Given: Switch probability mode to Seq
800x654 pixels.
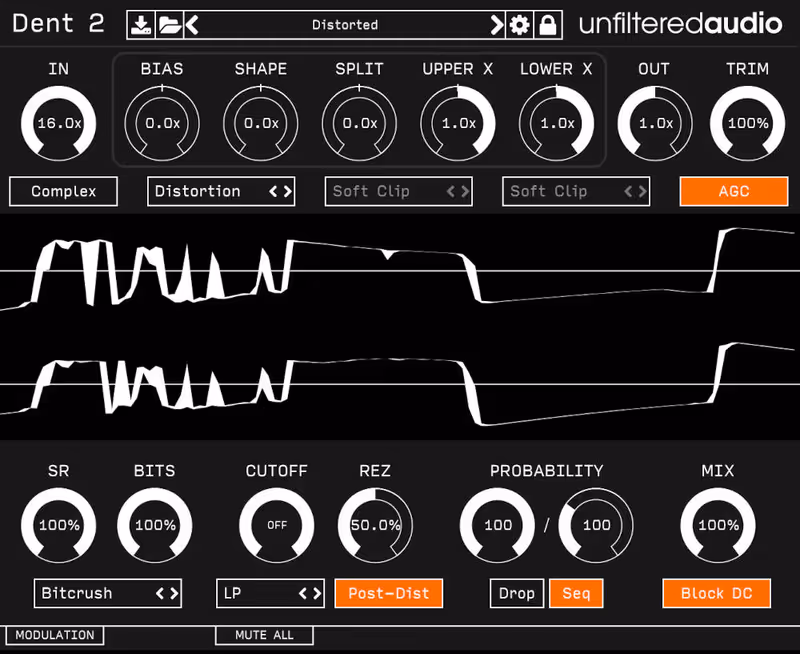Looking at the screenshot, I should [x=576, y=593].
